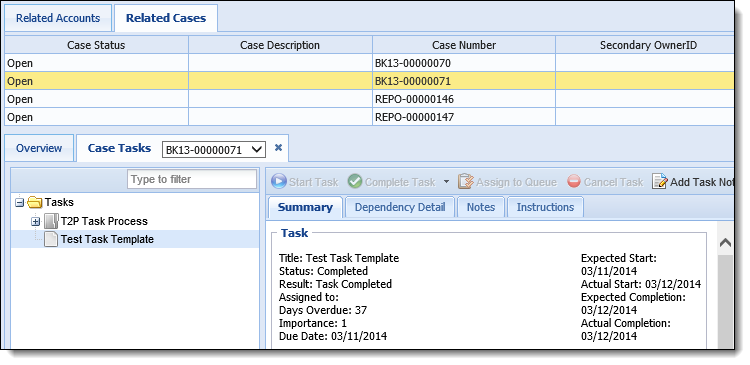
Task: Click the task summary scrollbar up arrow
Action: tap(725, 243)
